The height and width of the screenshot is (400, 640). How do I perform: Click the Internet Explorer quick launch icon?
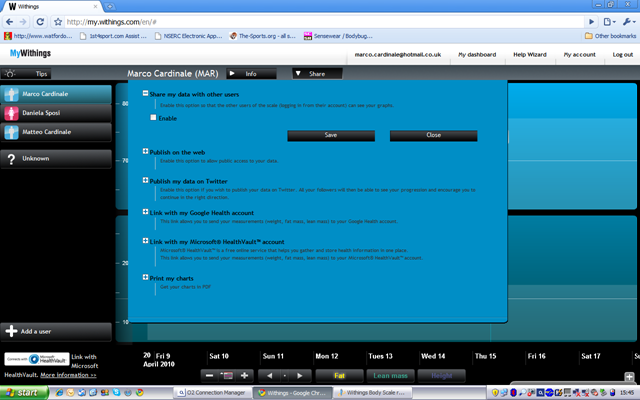(x=59, y=393)
